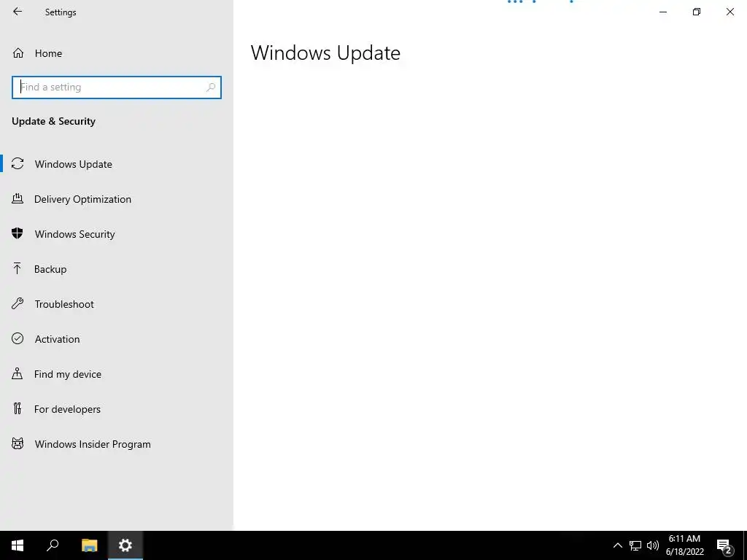Go back with the Settings back arrow
The height and width of the screenshot is (560, 747).
click(18, 12)
